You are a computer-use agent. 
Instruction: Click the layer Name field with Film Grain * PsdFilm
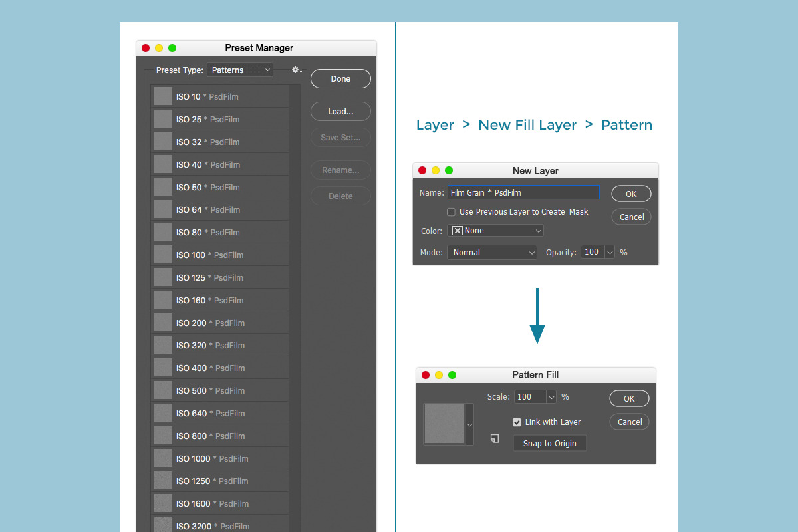pyautogui.click(x=523, y=192)
